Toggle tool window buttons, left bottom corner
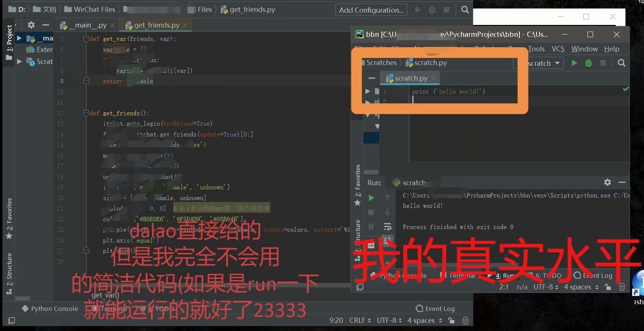This screenshot has height=331, width=644. coord(12,320)
